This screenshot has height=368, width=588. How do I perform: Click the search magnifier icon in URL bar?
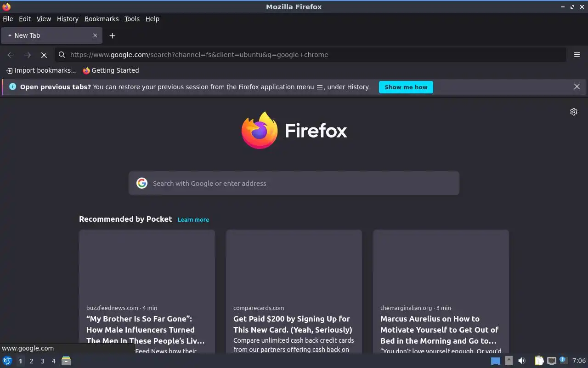[x=62, y=55]
